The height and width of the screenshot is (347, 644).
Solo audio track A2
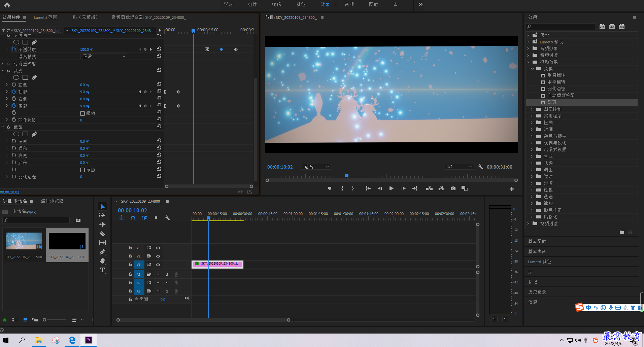coord(167,283)
